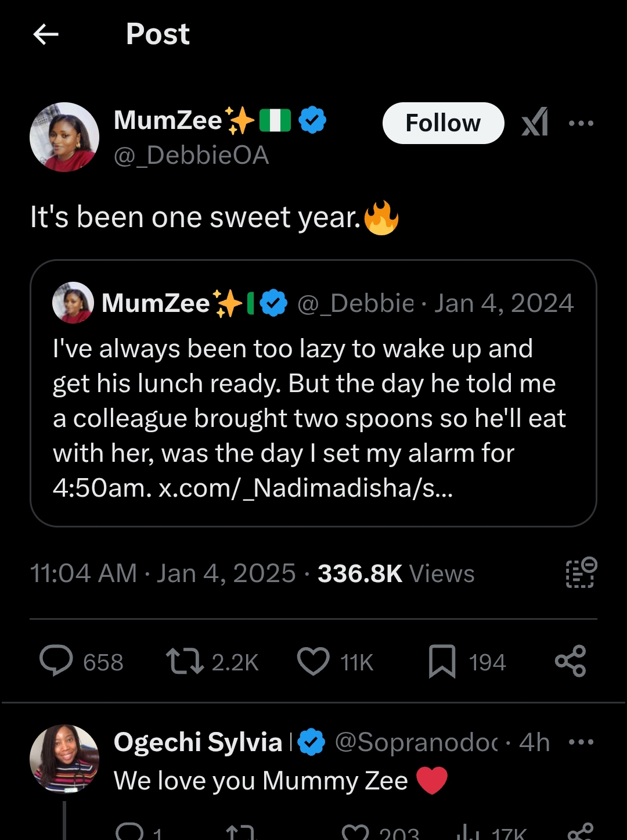Follow MumZee's account
The image size is (627, 840).
(443, 123)
